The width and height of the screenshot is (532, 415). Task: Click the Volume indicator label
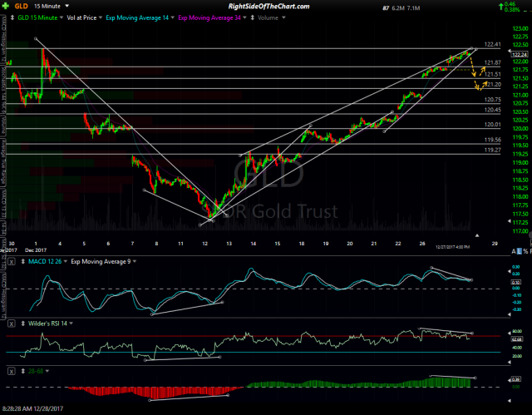point(268,17)
